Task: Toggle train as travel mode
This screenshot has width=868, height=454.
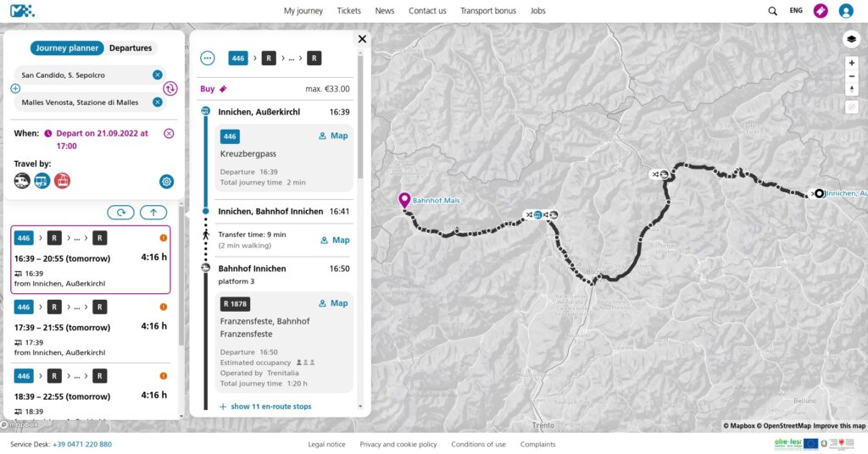Action: (22, 180)
